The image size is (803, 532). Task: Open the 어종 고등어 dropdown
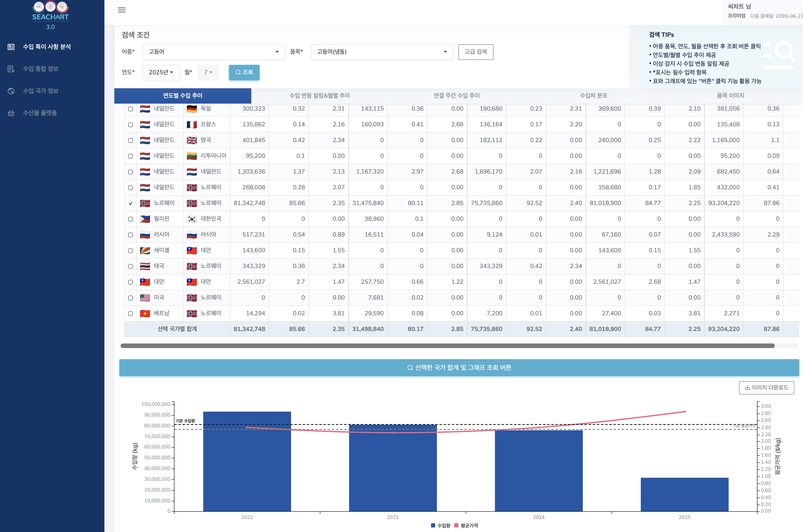(x=213, y=52)
